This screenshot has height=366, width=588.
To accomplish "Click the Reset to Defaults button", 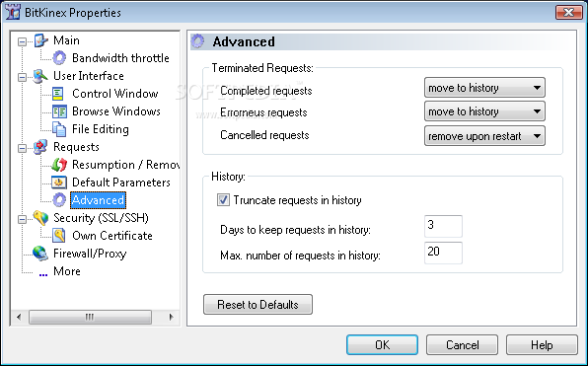I will [257, 305].
